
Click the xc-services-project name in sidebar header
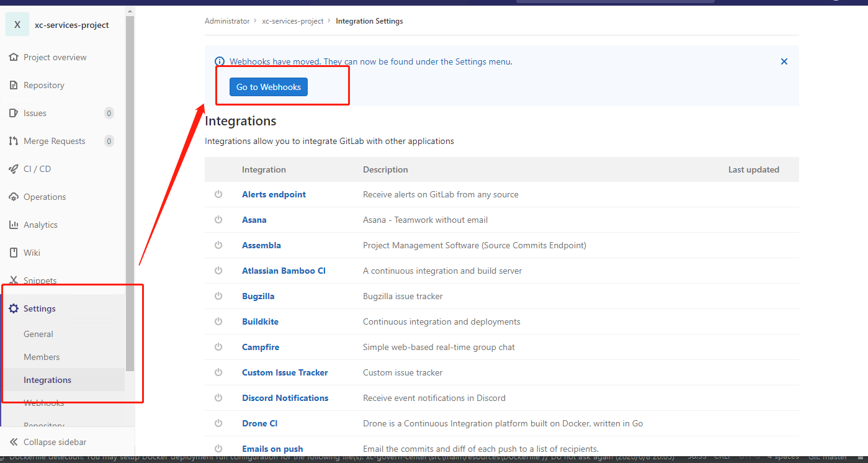pos(72,25)
